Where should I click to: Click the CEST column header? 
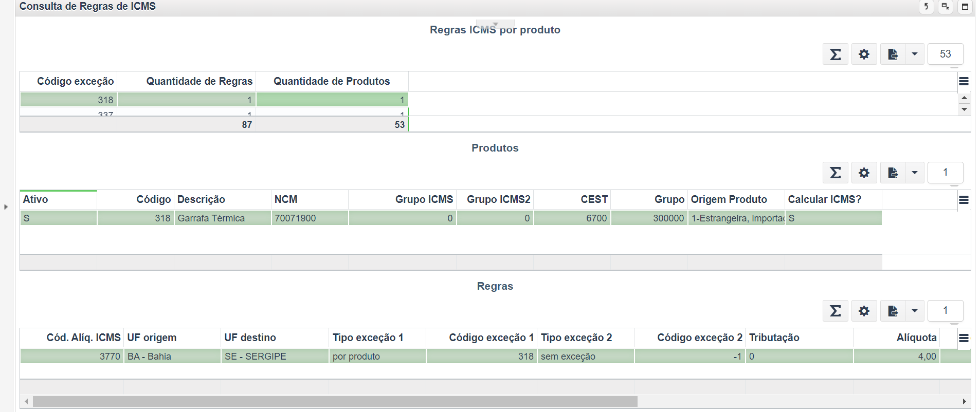tap(572, 200)
